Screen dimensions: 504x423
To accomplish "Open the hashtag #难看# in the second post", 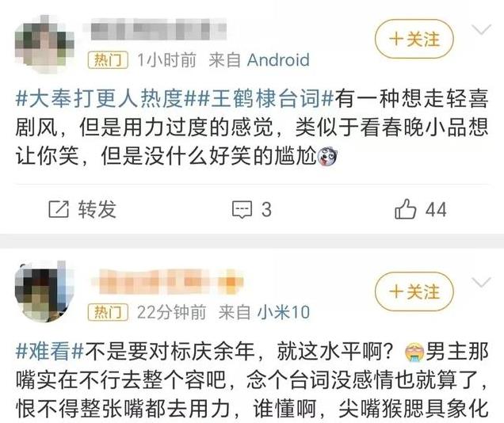I will pos(50,352).
